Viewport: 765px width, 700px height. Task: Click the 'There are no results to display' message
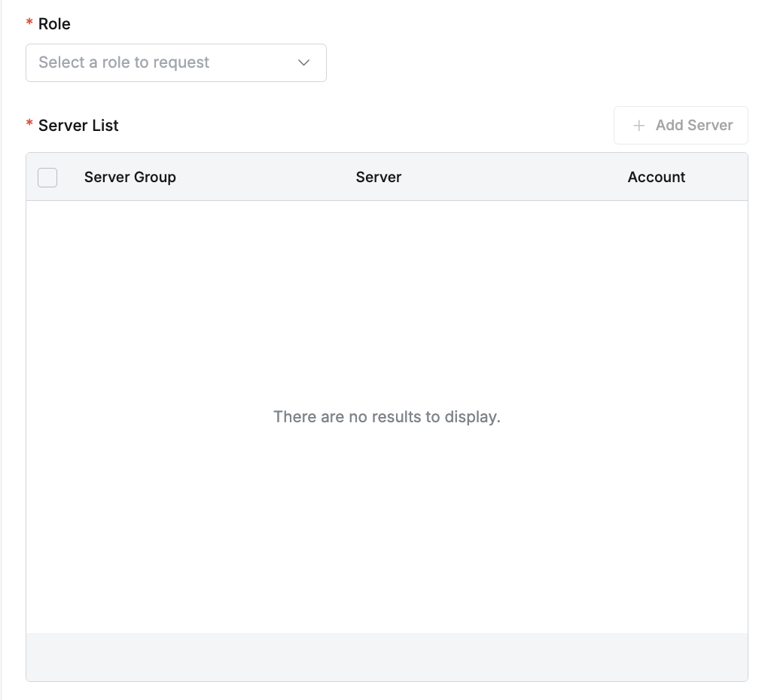387,416
